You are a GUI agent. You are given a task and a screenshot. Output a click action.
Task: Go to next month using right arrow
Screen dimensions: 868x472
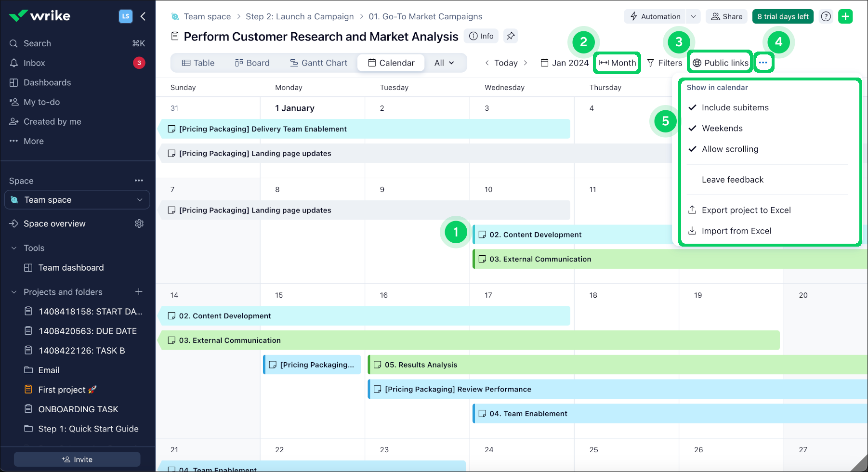[526, 63]
